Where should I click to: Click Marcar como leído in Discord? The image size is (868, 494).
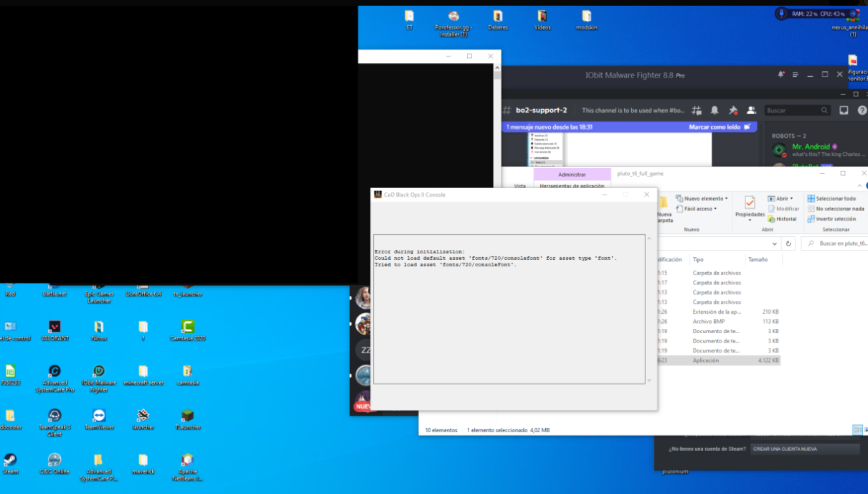720,126
